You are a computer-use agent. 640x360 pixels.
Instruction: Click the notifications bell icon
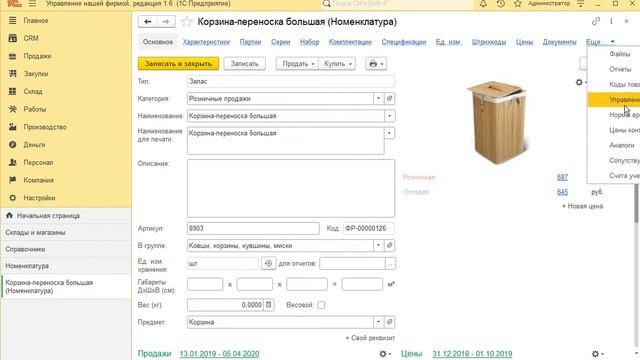click(x=483, y=4)
